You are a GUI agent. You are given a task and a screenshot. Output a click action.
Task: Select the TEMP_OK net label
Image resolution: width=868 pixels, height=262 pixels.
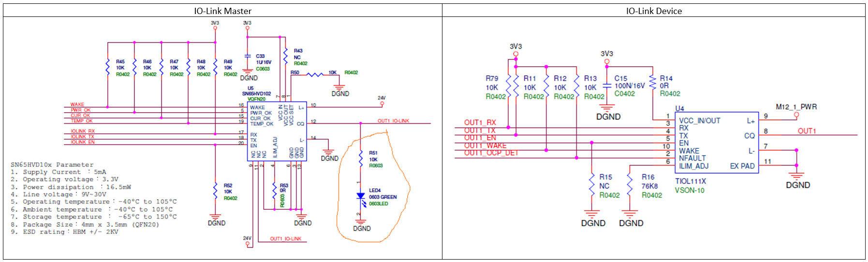click(x=81, y=121)
